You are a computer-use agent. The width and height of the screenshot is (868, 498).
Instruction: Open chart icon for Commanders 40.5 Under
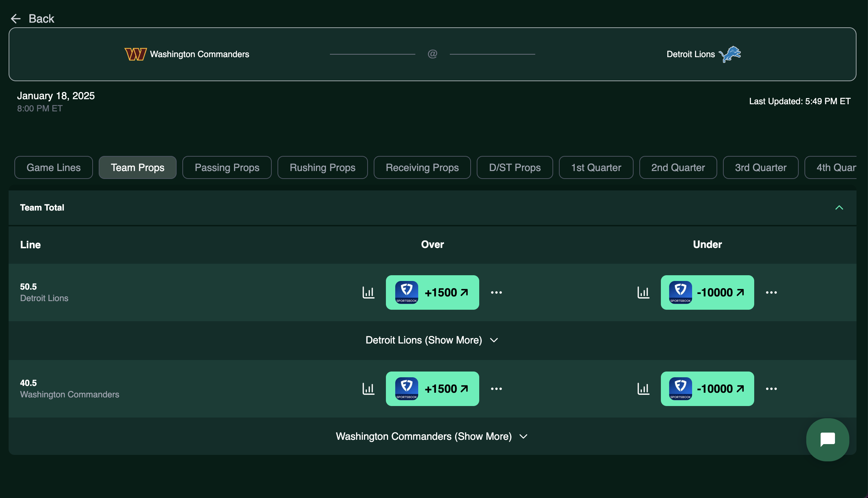(x=643, y=389)
